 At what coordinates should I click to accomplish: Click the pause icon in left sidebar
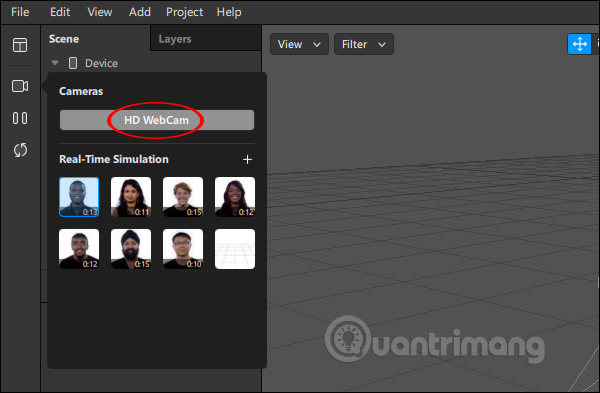click(x=20, y=118)
